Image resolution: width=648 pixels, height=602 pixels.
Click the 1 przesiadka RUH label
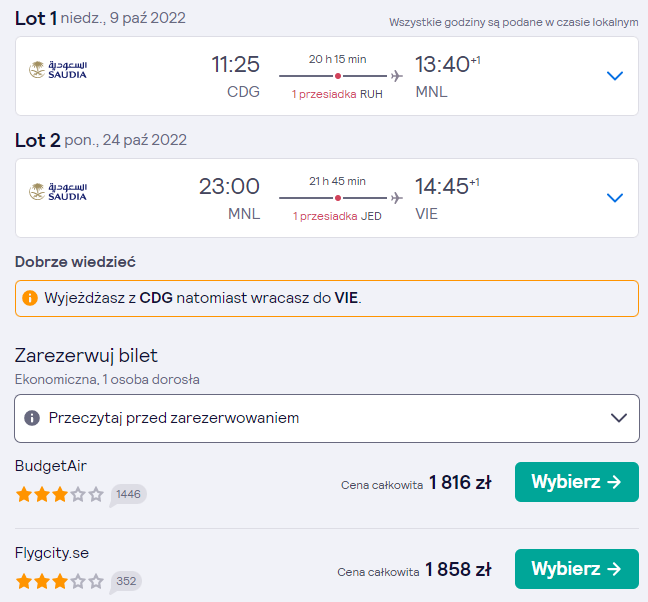337,94
